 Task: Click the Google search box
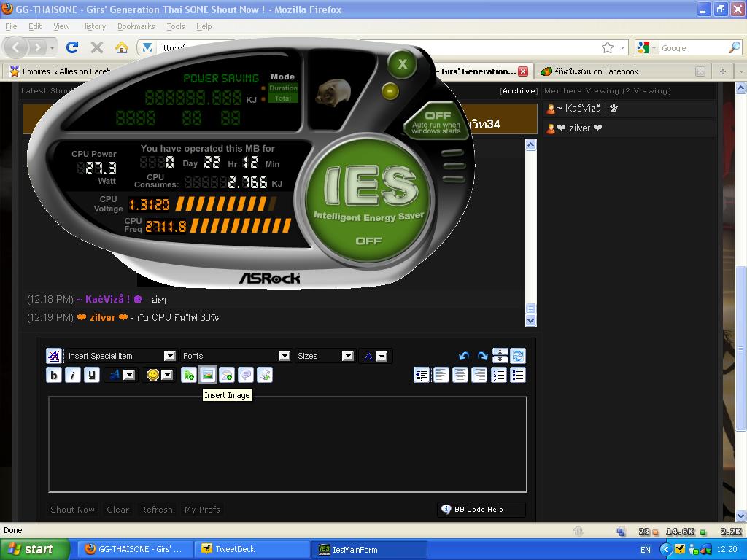pyautogui.click(x=694, y=48)
